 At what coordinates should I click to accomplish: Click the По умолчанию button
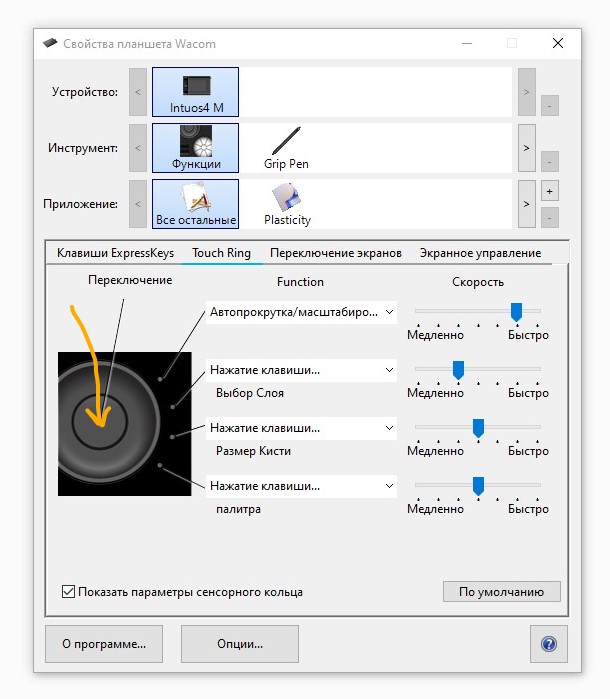502,592
